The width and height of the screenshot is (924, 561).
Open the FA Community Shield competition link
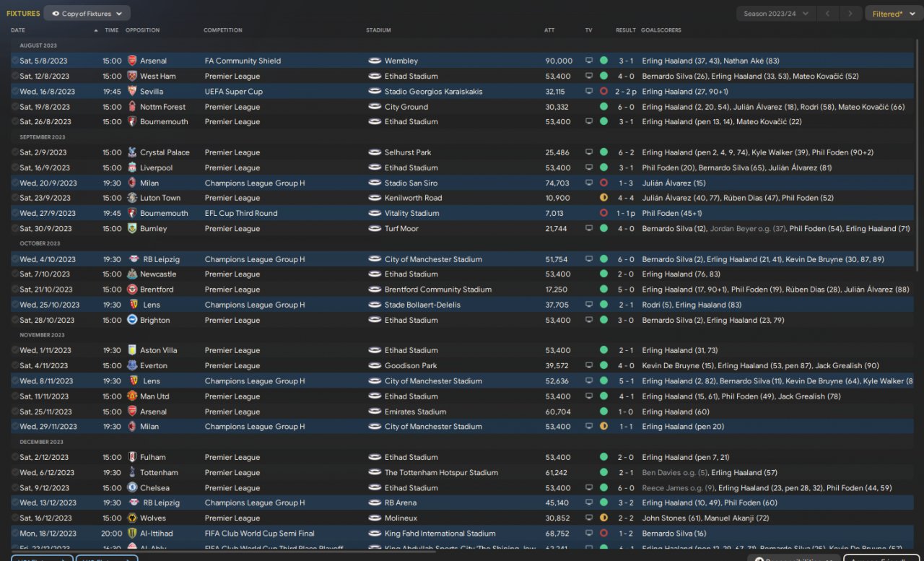[x=243, y=61]
